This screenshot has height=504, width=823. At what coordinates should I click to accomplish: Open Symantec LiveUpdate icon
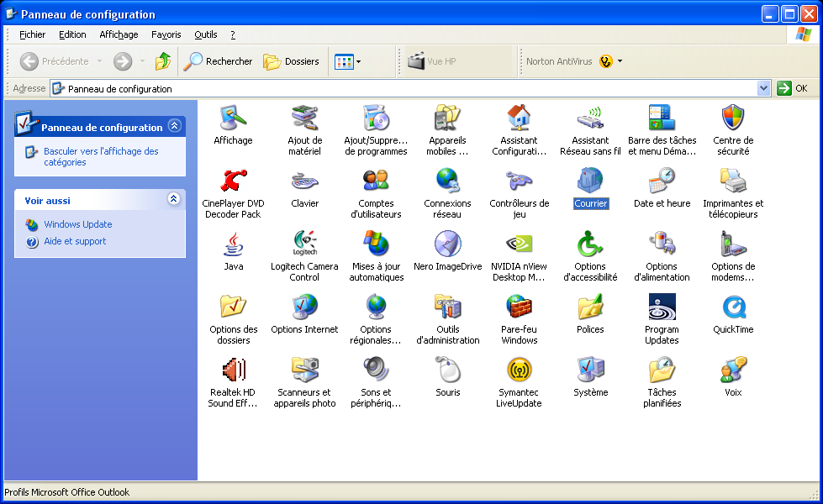click(x=519, y=370)
